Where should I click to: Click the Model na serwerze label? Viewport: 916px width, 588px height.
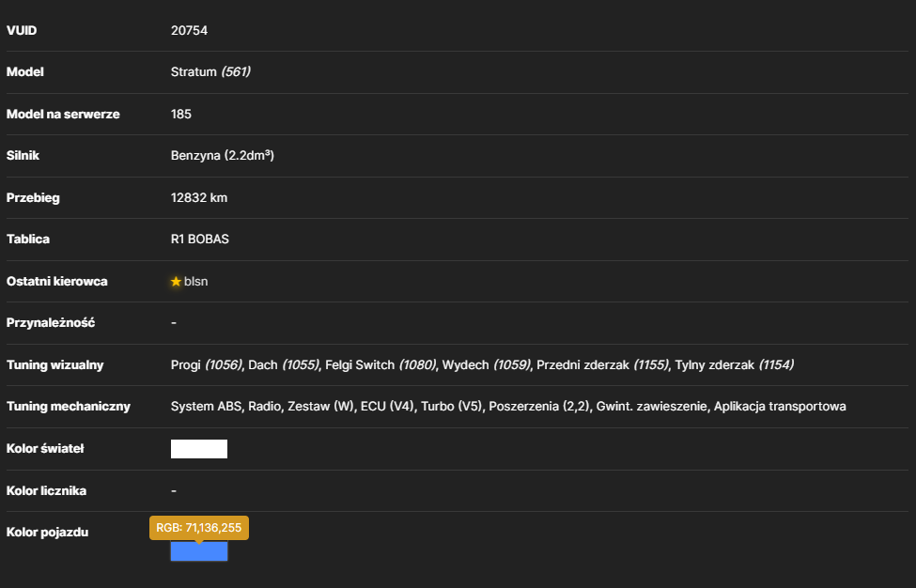(x=63, y=114)
